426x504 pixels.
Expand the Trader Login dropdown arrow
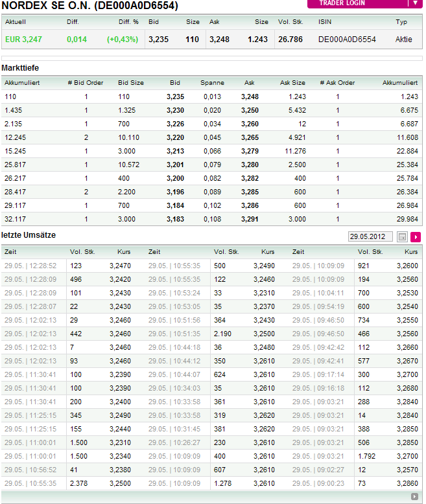click(x=415, y=3)
